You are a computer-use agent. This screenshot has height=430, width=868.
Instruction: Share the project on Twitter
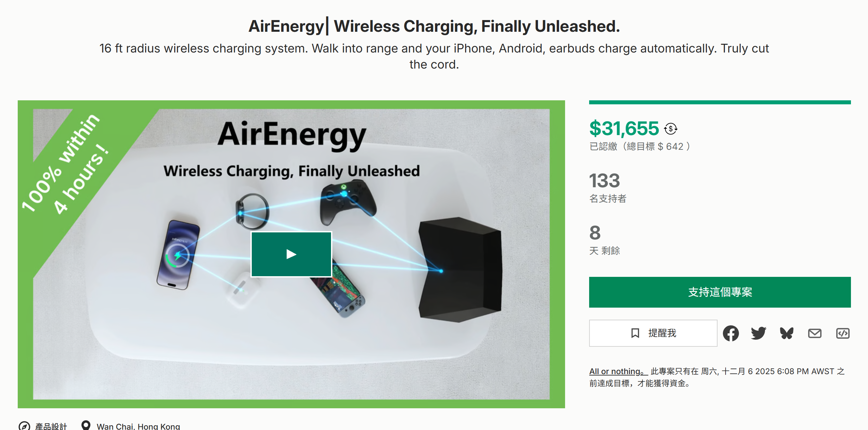click(x=758, y=333)
